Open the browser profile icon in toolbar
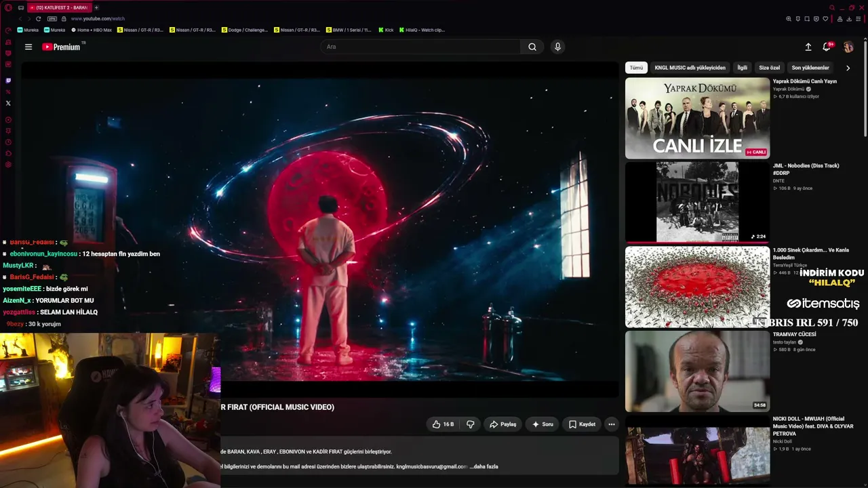This screenshot has width=868, height=488. (x=840, y=19)
